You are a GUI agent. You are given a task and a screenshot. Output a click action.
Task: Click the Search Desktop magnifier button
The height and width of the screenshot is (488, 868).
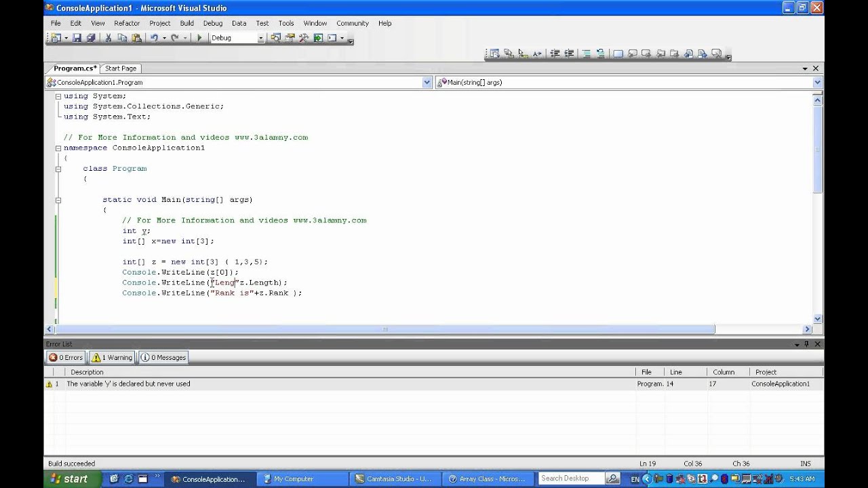pos(612,479)
